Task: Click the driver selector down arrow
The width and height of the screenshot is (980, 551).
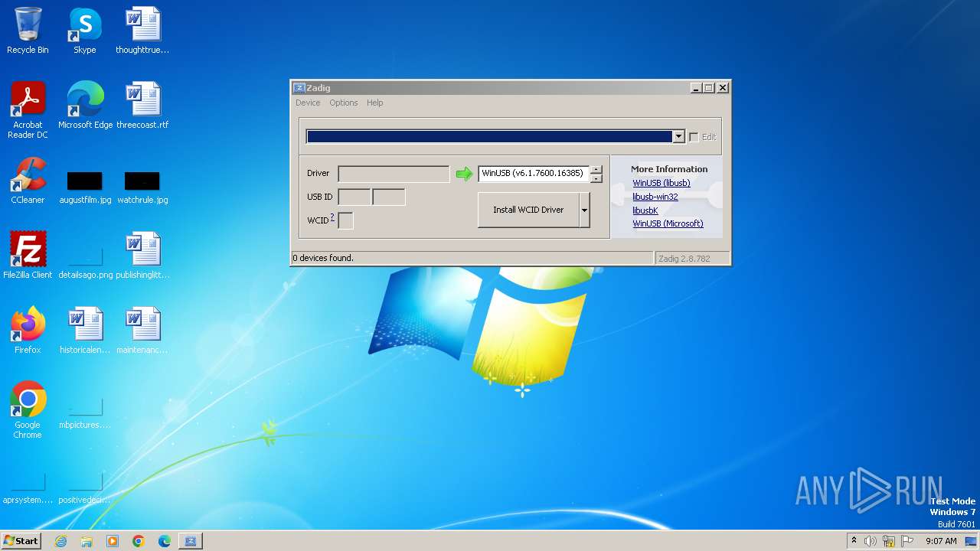Action: (596, 178)
